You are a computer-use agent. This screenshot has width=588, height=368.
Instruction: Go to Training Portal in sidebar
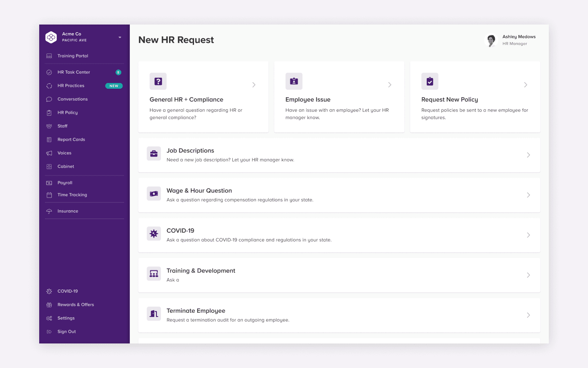[x=73, y=56]
